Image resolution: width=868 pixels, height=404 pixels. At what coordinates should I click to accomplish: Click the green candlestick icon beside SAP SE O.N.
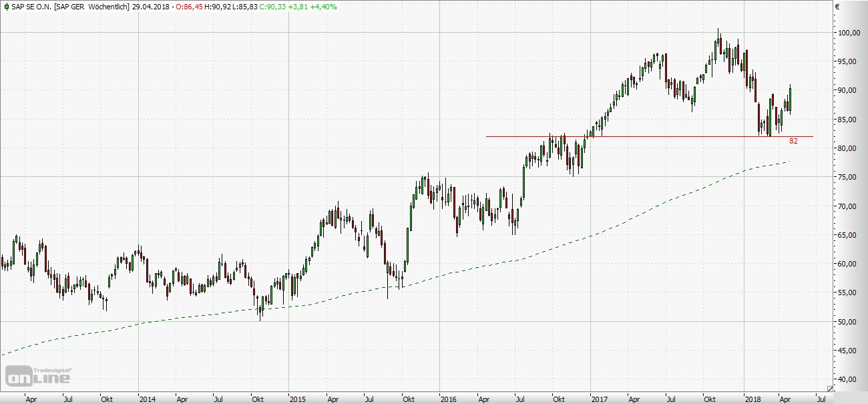[6, 7]
